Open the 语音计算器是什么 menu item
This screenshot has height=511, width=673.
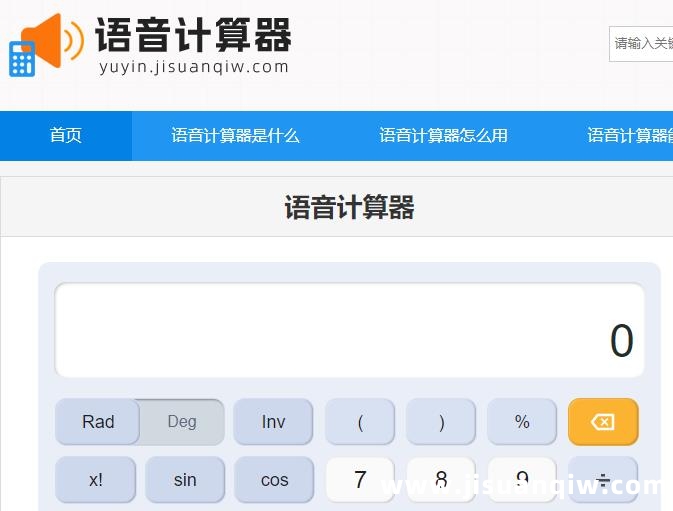pos(235,136)
